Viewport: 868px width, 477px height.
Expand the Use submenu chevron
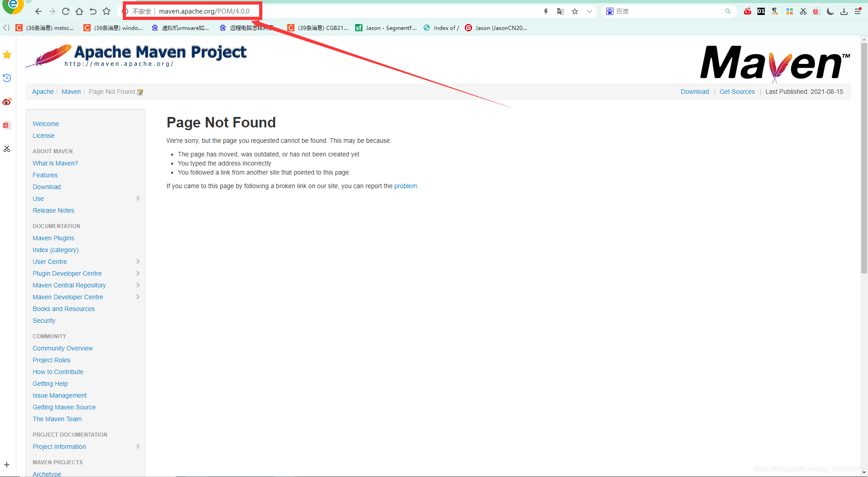click(138, 199)
